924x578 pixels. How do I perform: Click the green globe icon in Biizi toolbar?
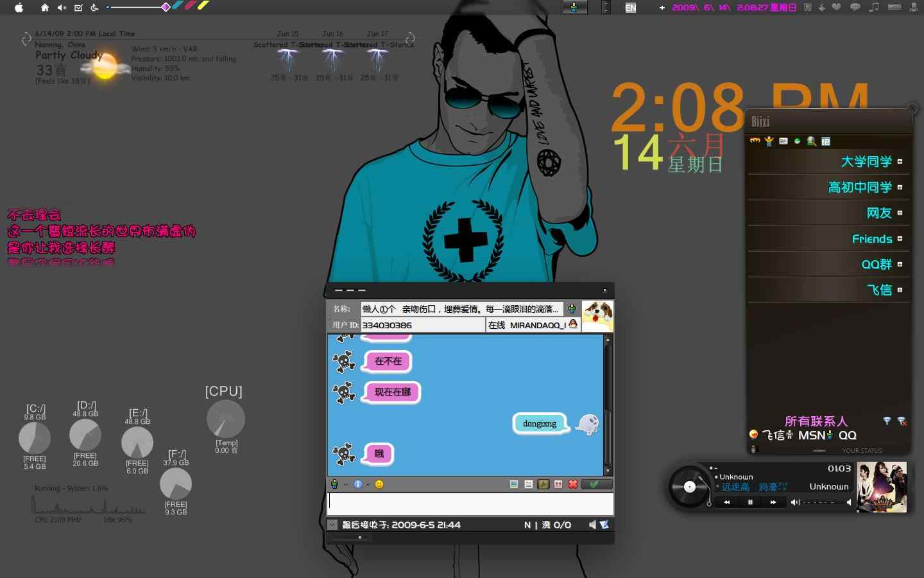tap(798, 141)
